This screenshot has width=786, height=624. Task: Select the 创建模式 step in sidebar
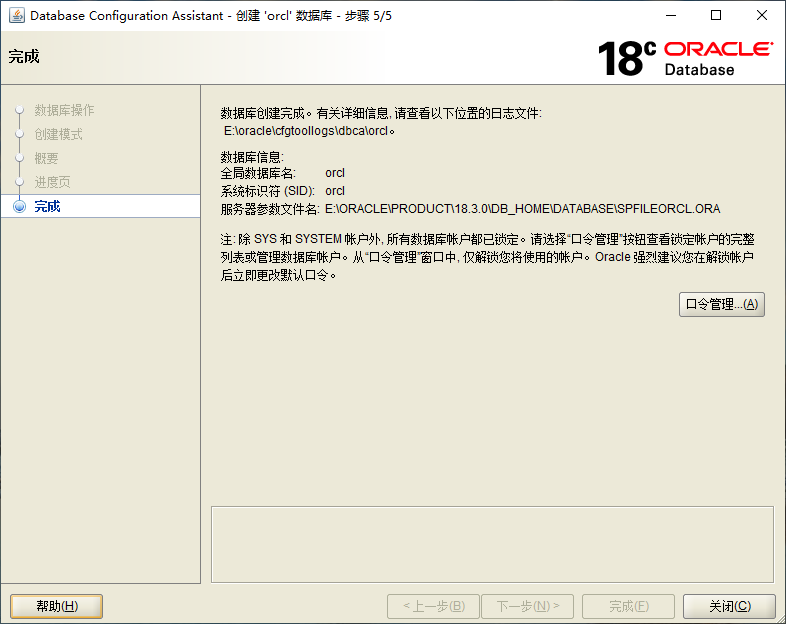click(58, 134)
